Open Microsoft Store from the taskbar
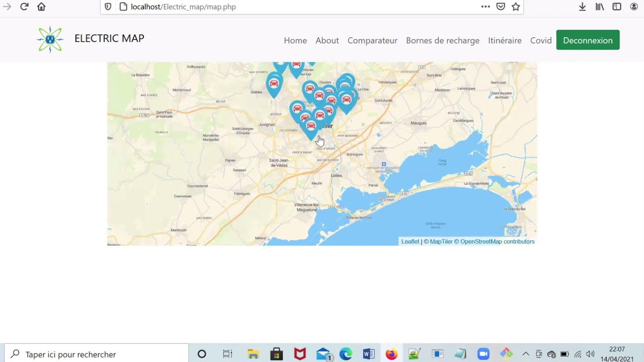The height and width of the screenshot is (362, 644). pos(276,354)
